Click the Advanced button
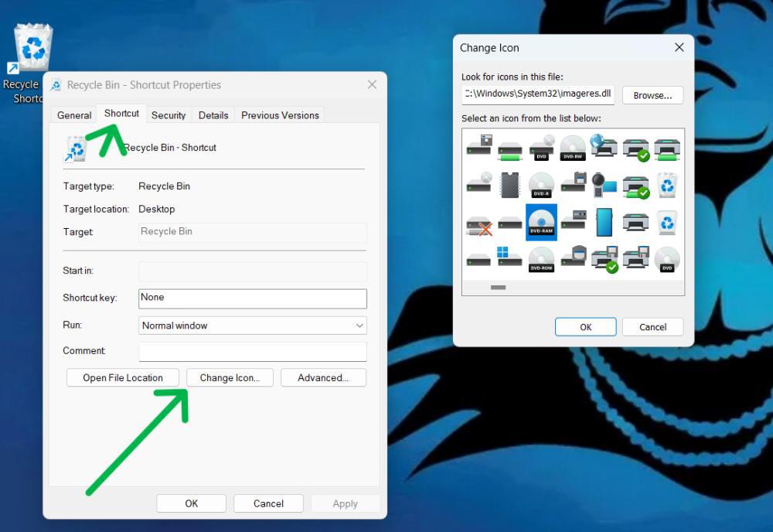The width and height of the screenshot is (773, 532). click(x=323, y=377)
